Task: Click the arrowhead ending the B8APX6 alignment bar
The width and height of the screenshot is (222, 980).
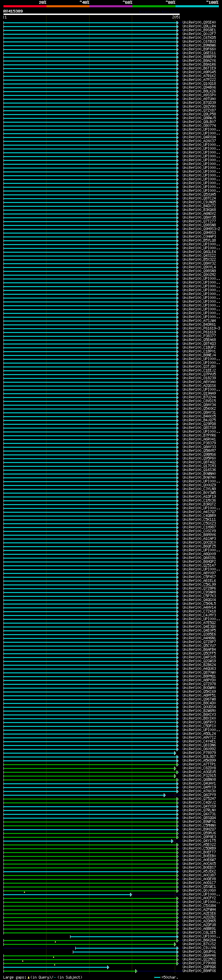Action: (136, 971)
